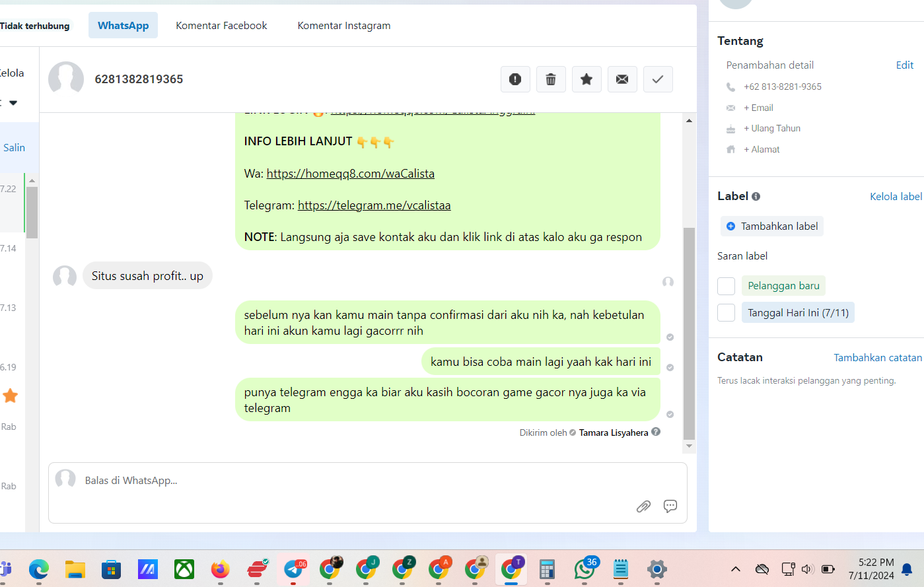The height and width of the screenshot is (587, 924).
Task: Click the message starting 'punya telegram engga ka'
Action: [x=448, y=400]
